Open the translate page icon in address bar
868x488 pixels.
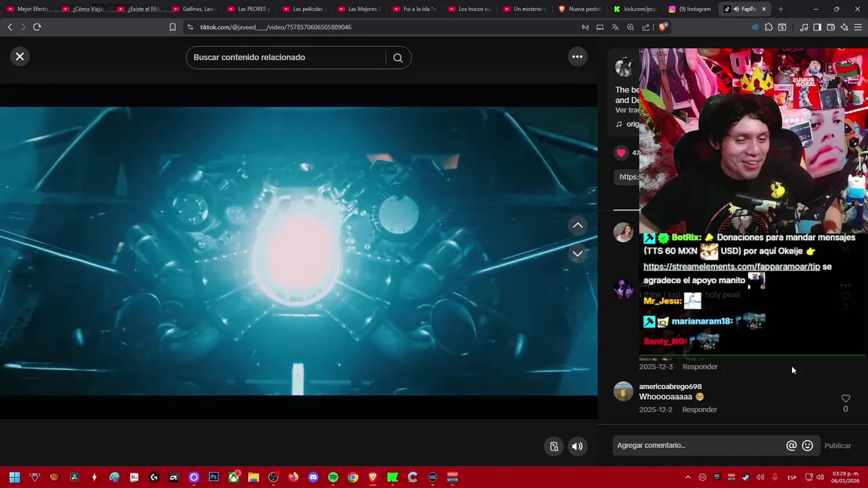[615, 27]
